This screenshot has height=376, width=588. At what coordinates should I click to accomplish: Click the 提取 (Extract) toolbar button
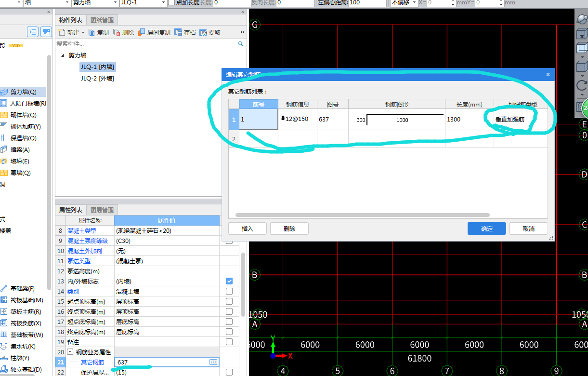(210, 32)
